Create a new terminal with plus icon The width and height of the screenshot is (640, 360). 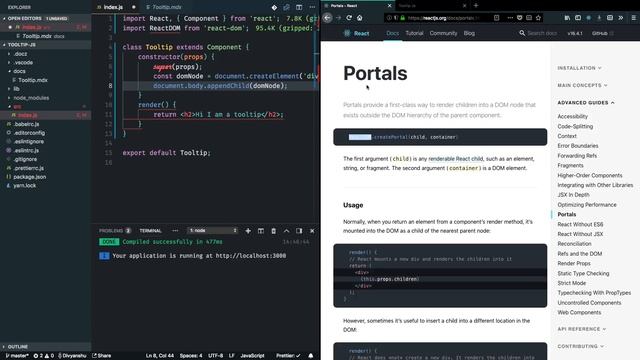248,231
